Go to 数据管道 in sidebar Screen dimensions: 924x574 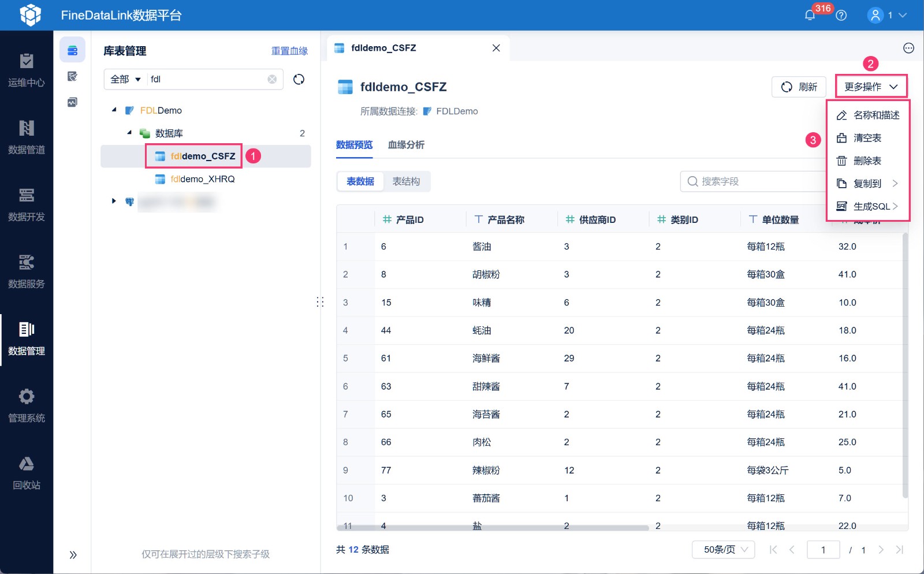tap(27, 137)
